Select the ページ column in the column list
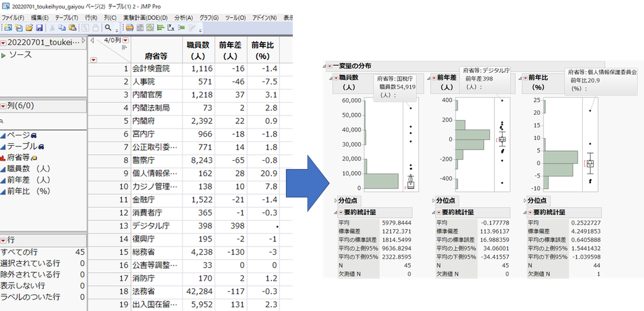This screenshot has width=644, height=311. pyautogui.click(x=19, y=135)
